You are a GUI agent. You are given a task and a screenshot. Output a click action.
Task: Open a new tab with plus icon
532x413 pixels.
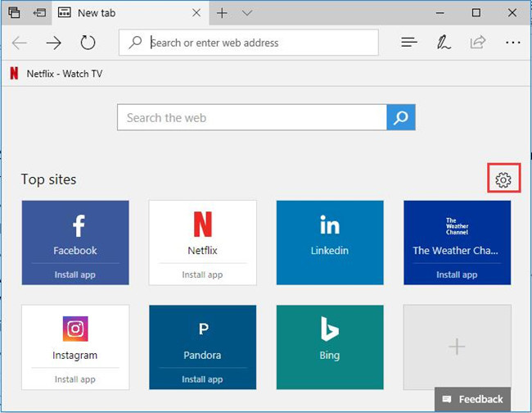[x=222, y=13]
